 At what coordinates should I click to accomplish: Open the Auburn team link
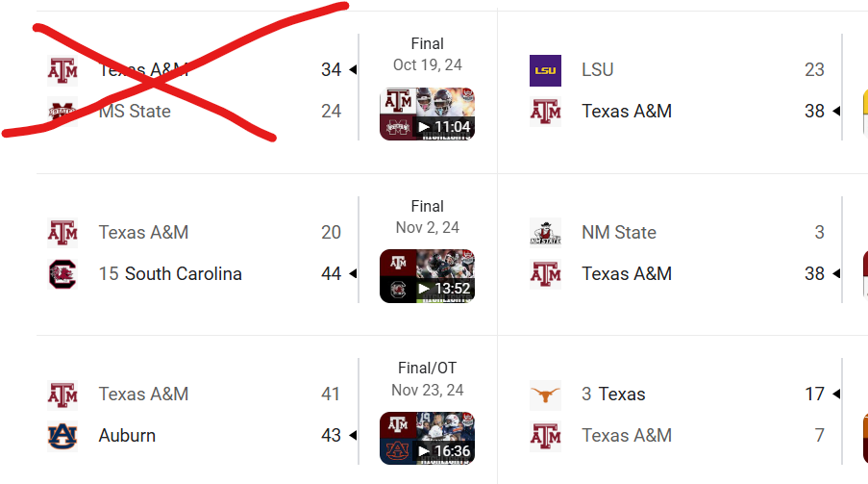[x=127, y=436]
